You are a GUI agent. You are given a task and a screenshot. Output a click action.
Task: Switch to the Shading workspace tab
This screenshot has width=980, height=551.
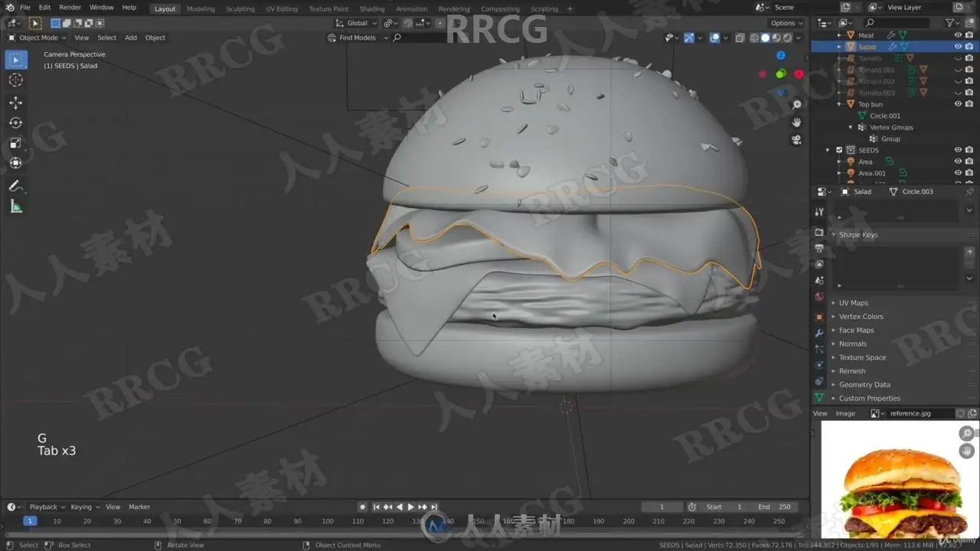point(372,9)
